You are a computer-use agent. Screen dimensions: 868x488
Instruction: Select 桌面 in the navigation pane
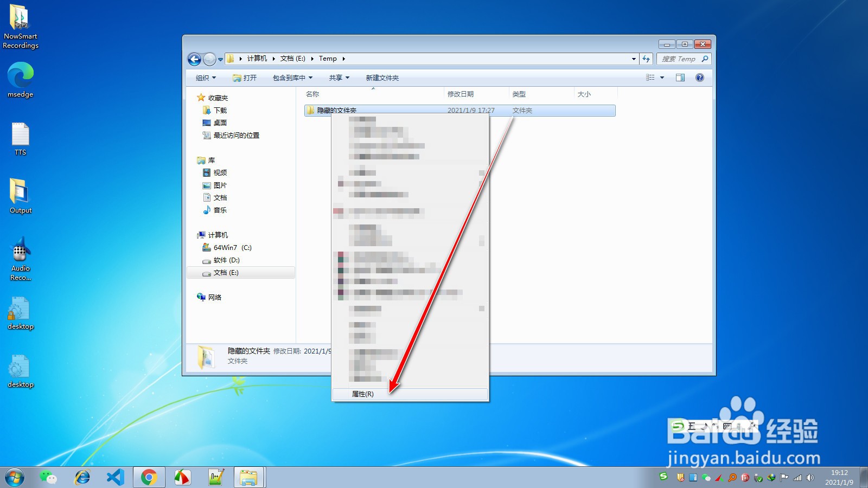coord(215,123)
